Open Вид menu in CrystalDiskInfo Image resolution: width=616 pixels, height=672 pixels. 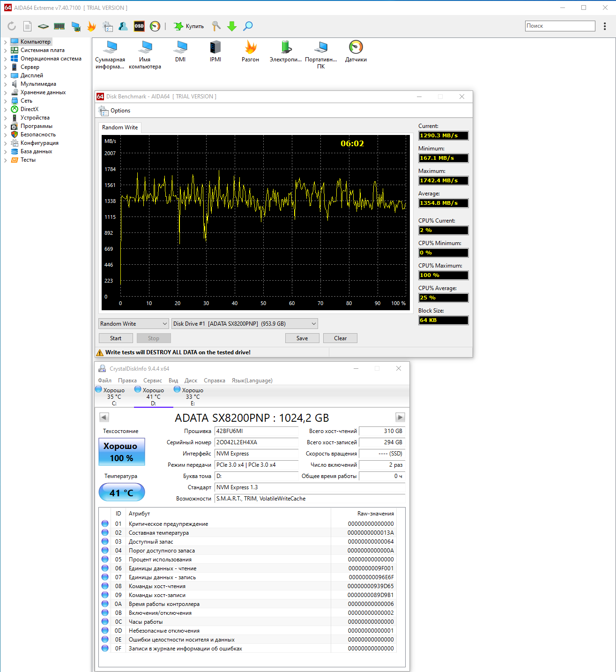(173, 381)
